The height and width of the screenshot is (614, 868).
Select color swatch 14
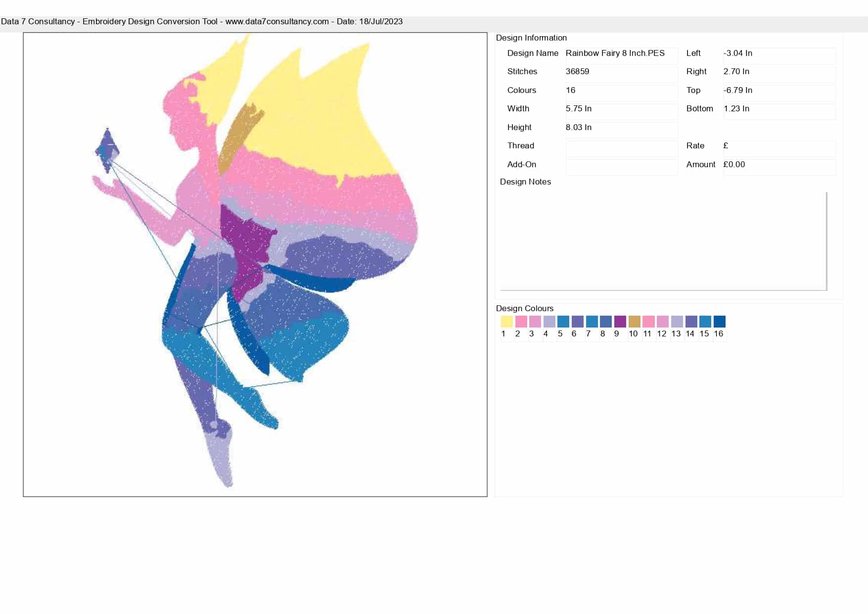691,322
